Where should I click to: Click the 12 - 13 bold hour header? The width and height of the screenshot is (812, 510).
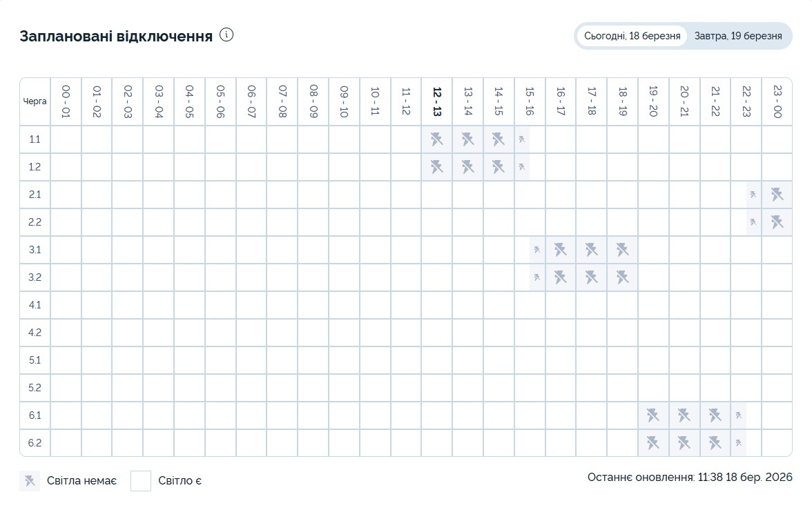436,101
